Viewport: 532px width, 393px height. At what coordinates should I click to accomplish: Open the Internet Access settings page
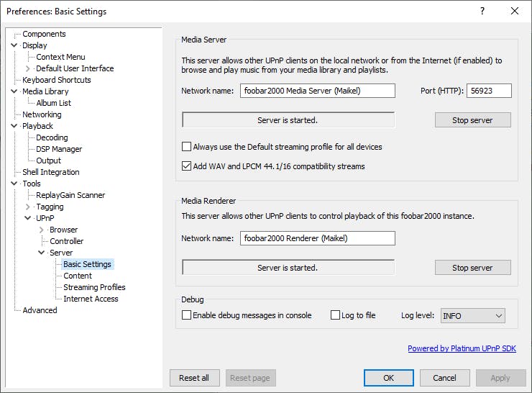coord(91,299)
